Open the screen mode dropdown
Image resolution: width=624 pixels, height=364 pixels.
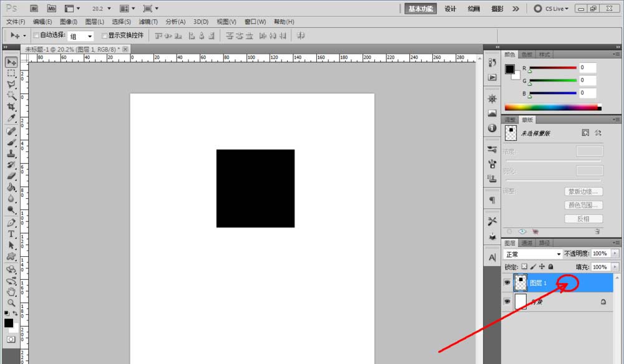[151, 8]
